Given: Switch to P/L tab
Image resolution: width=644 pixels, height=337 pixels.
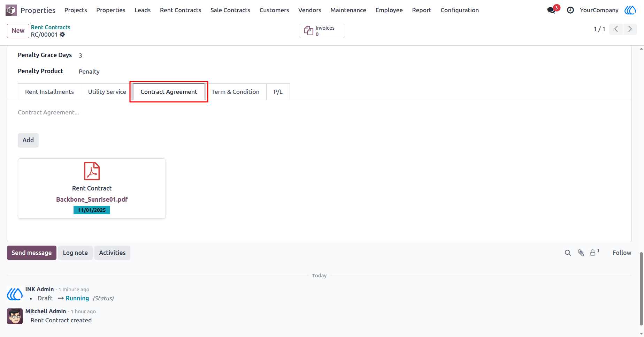Looking at the screenshot, I should tap(278, 92).
